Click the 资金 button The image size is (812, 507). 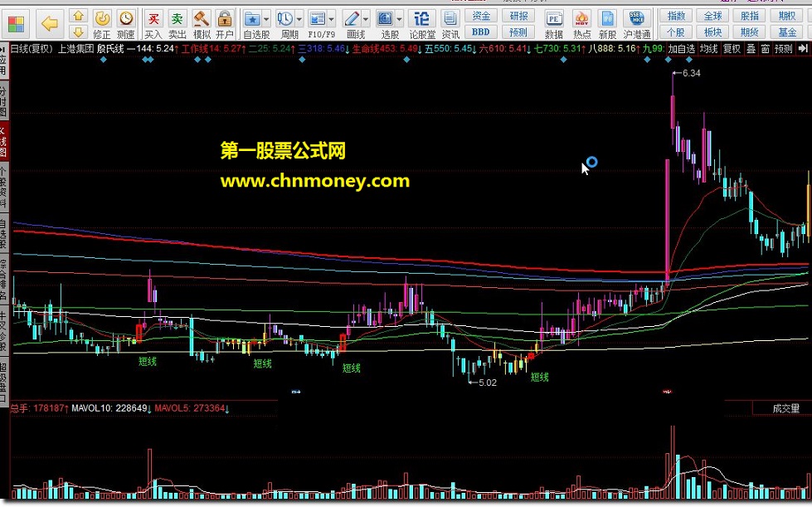click(481, 16)
